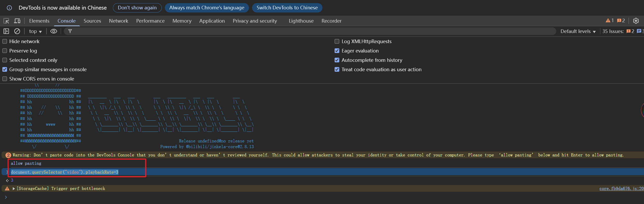Open DevTools settings gear icon
The width and height of the screenshot is (644, 204).
tap(636, 21)
